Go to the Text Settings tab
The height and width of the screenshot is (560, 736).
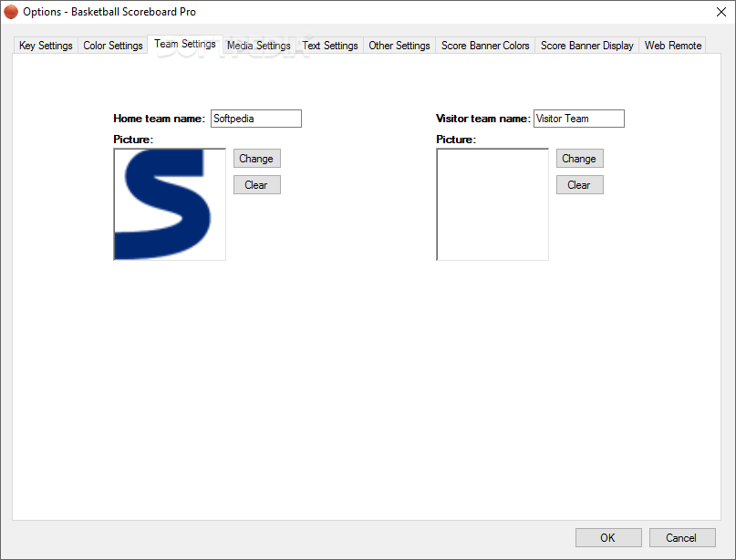(330, 46)
